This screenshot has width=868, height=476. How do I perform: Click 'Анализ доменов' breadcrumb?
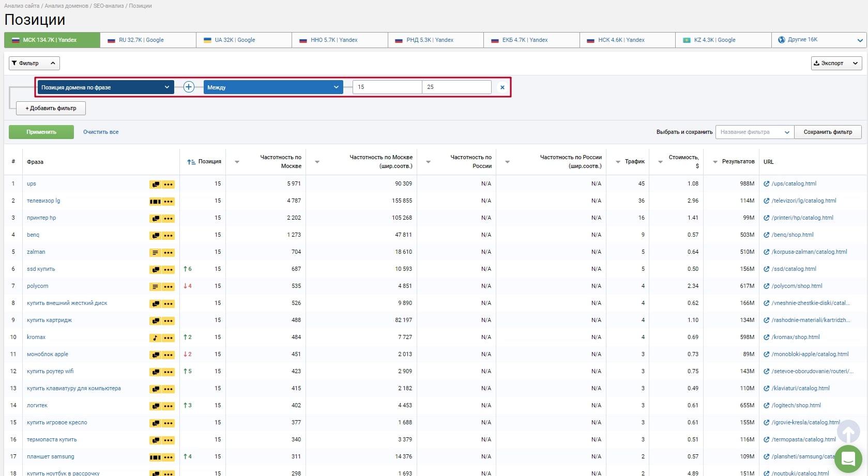[67, 6]
